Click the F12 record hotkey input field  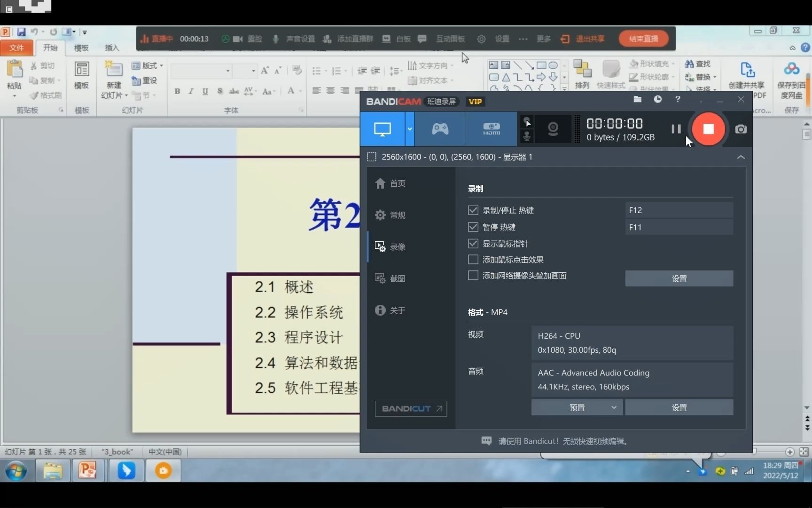point(679,210)
